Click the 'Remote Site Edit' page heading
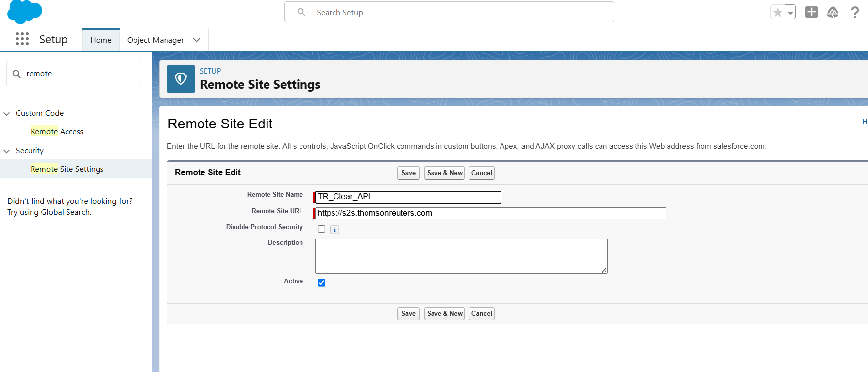 tap(220, 124)
